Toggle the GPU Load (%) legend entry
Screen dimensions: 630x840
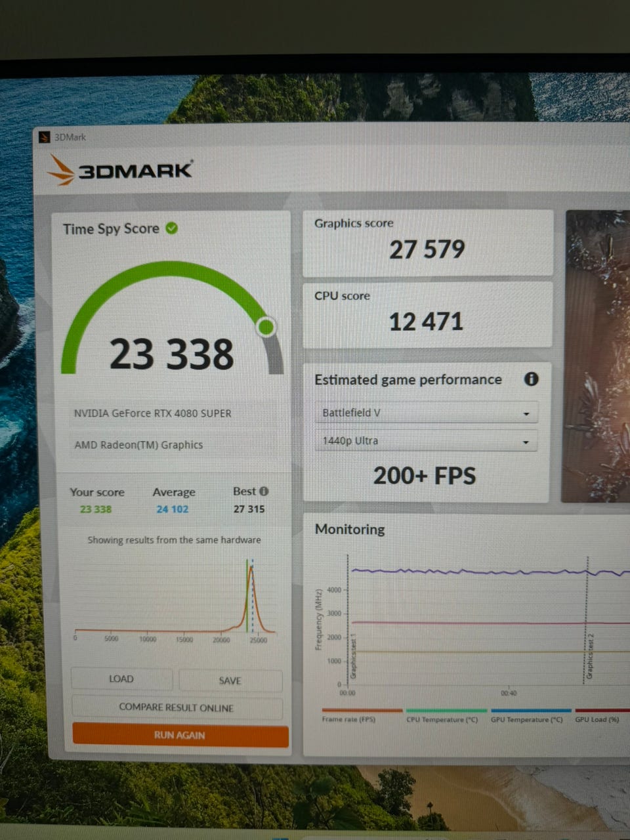click(602, 715)
